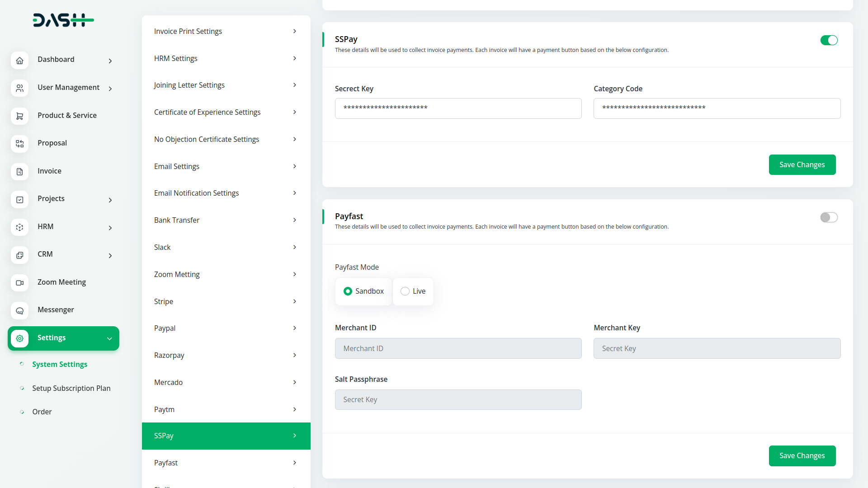Screen dimensions: 868x488
Task: Click the User Management people icon
Action: coord(20,88)
